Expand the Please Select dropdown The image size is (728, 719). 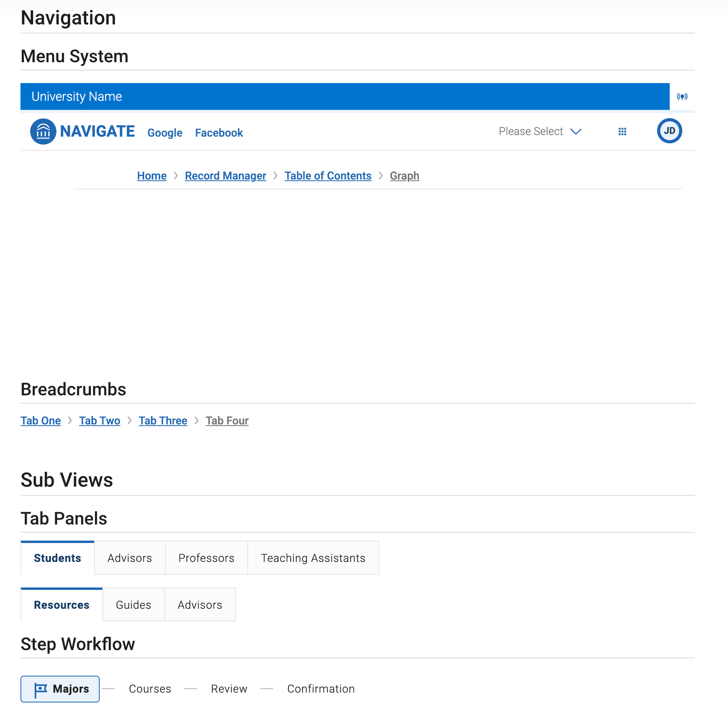tap(531, 132)
